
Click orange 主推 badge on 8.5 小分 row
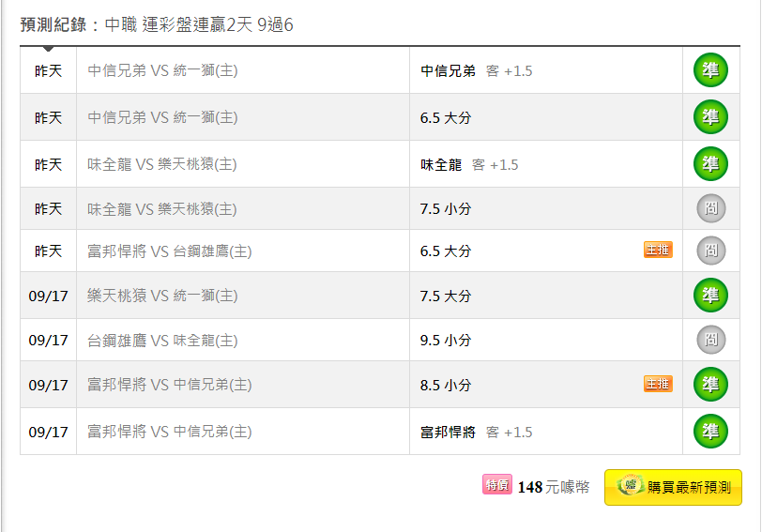657,384
